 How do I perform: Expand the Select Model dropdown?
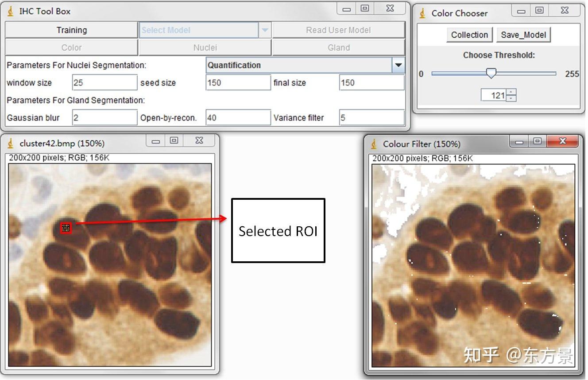point(265,30)
